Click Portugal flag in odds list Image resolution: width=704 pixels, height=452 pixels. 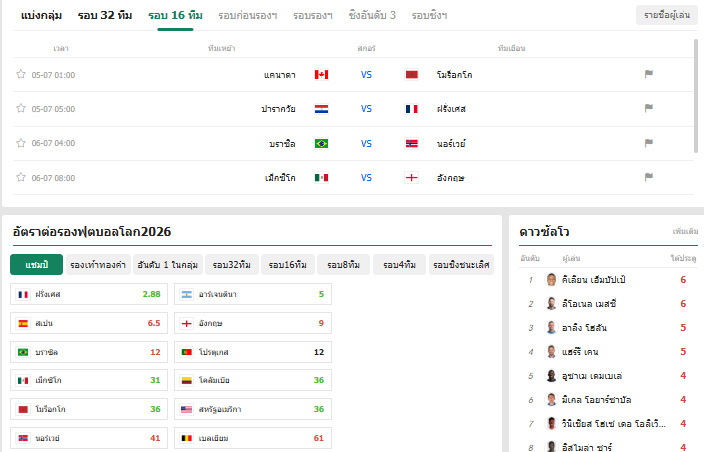pyautogui.click(x=187, y=352)
